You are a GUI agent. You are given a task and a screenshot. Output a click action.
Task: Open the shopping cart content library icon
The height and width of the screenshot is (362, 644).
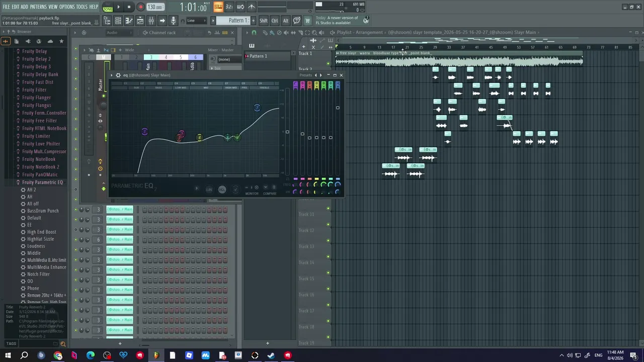(x=306, y=21)
